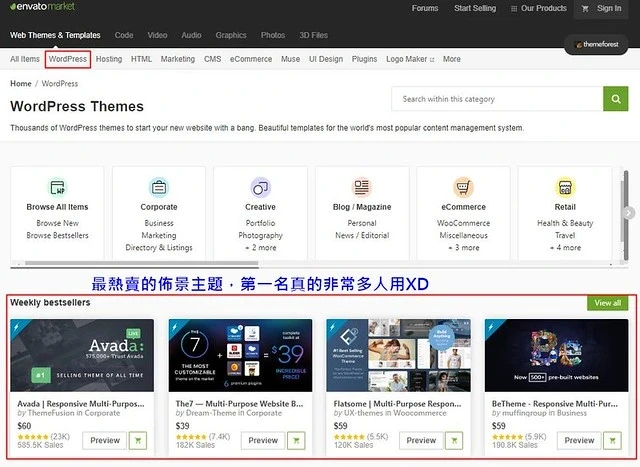
Task: Open the Muse menu item
Action: pos(291,59)
